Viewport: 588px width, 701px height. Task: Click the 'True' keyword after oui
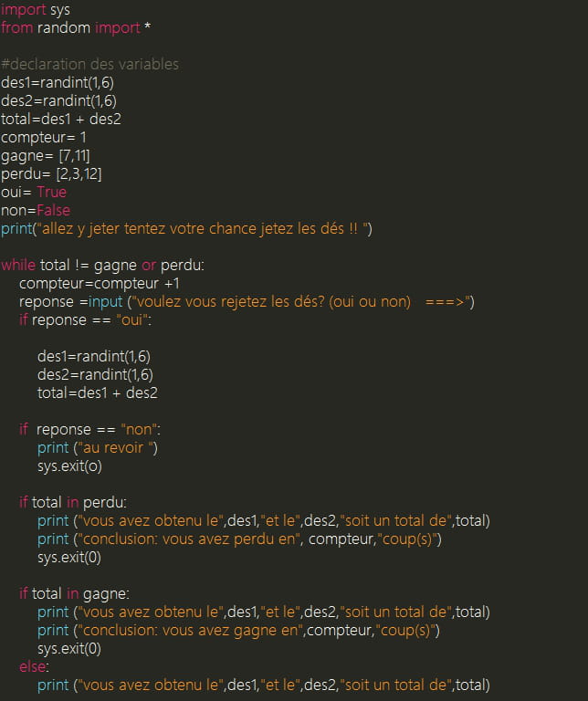click(x=51, y=193)
